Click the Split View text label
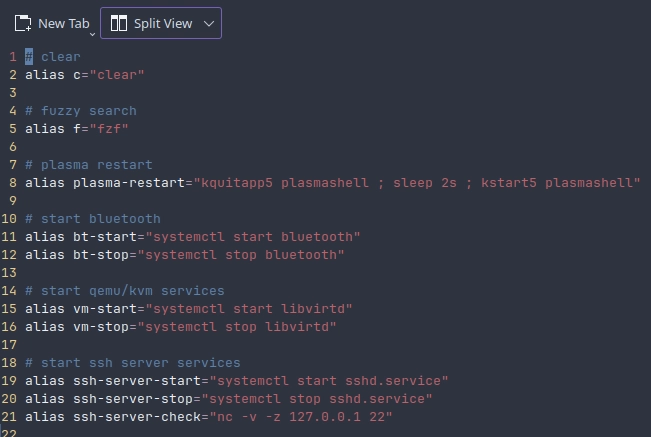Image resolution: width=651 pixels, height=437 pixels. pyautogui.click(x=163, y=24)
